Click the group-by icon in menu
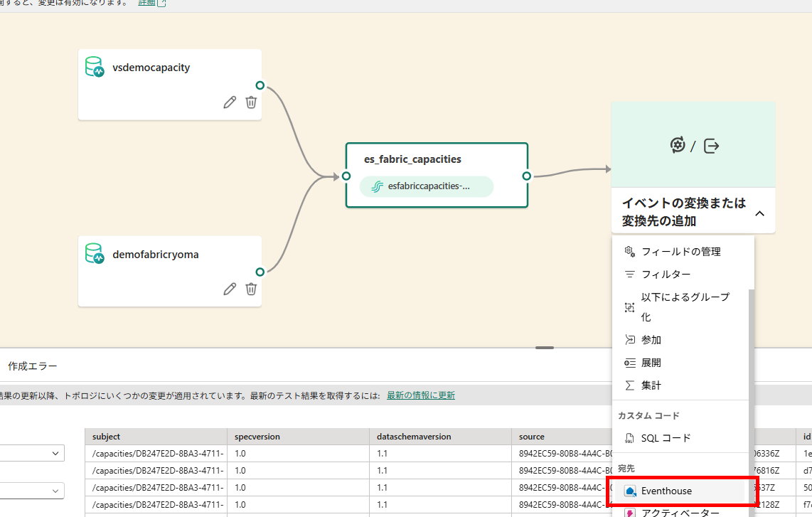 [x=630, y=307]
